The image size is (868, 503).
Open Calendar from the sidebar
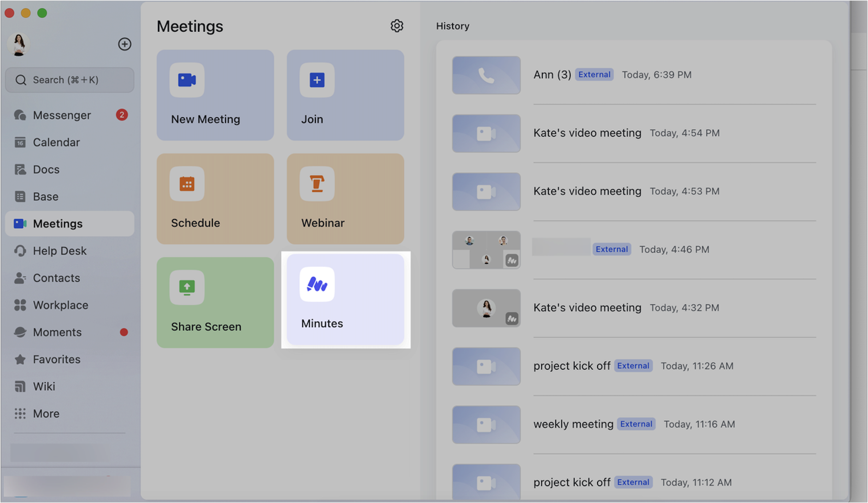coord(69,142)
